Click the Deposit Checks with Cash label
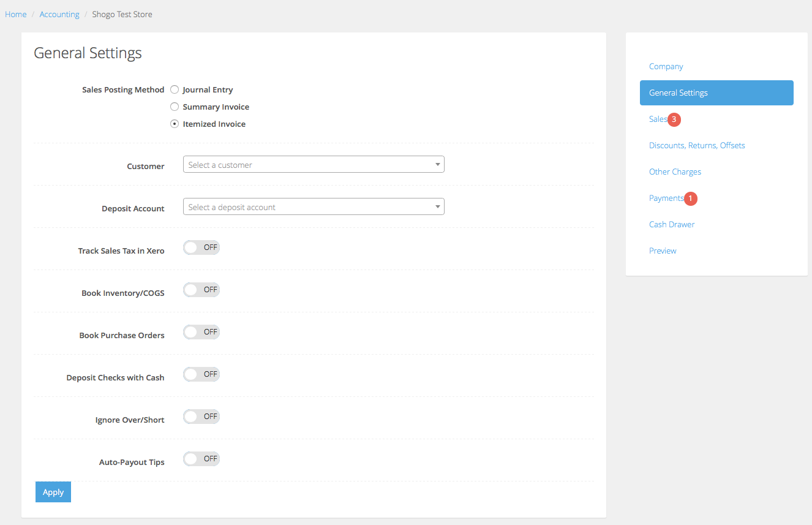812x525 pixels. pyautogui.click(x=115, y=377)
